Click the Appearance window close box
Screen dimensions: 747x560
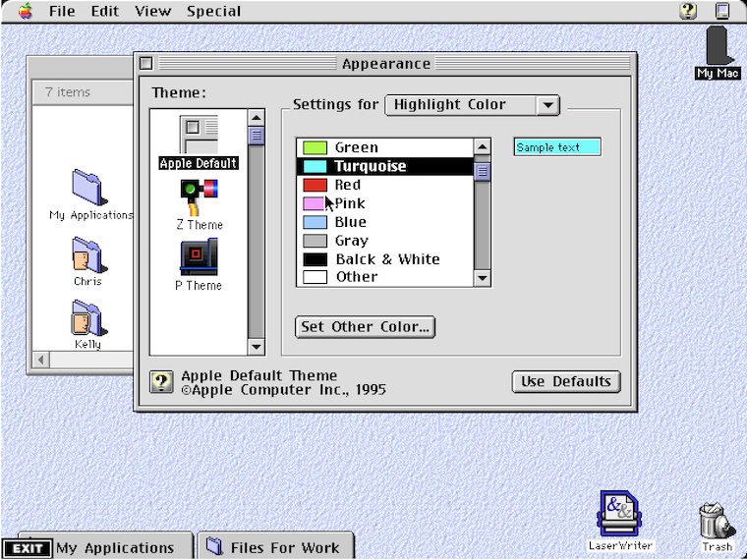[146, 63]
